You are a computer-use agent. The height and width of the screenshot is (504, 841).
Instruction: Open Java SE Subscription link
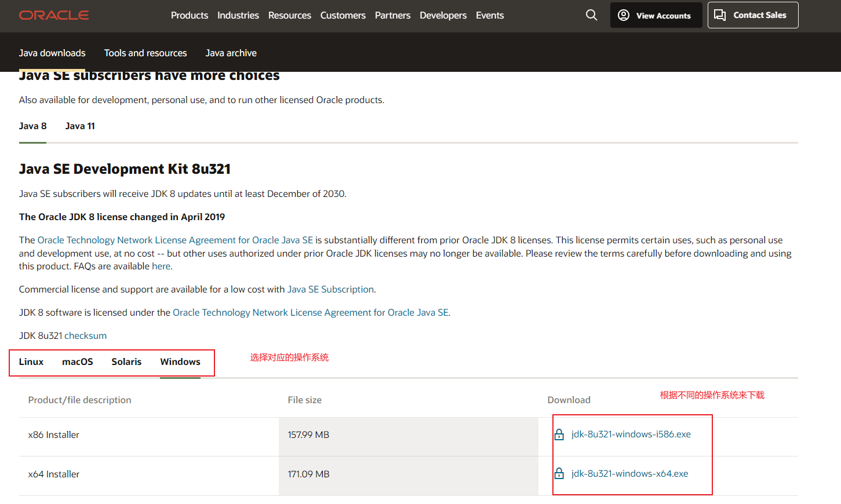click(330, 289)
